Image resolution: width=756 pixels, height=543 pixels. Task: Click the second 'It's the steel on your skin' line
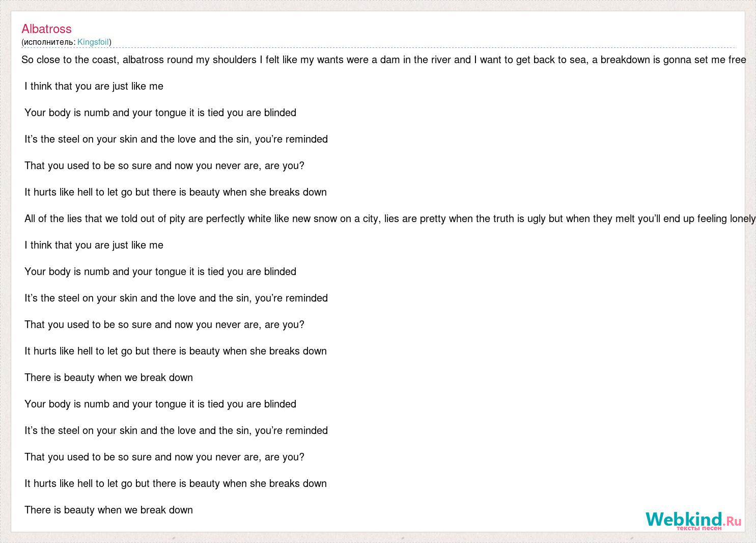click(176, 298)
